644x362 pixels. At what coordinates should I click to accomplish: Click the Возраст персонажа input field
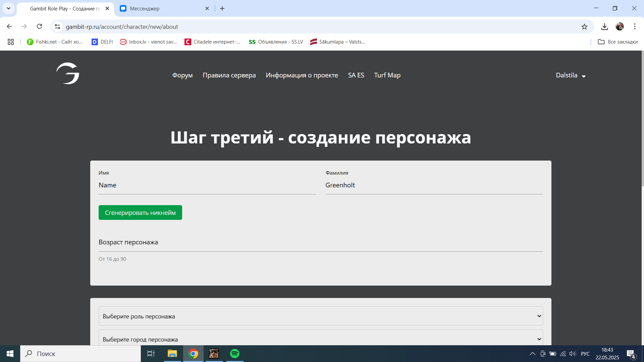pyautogui.click(x=320, y=242)
